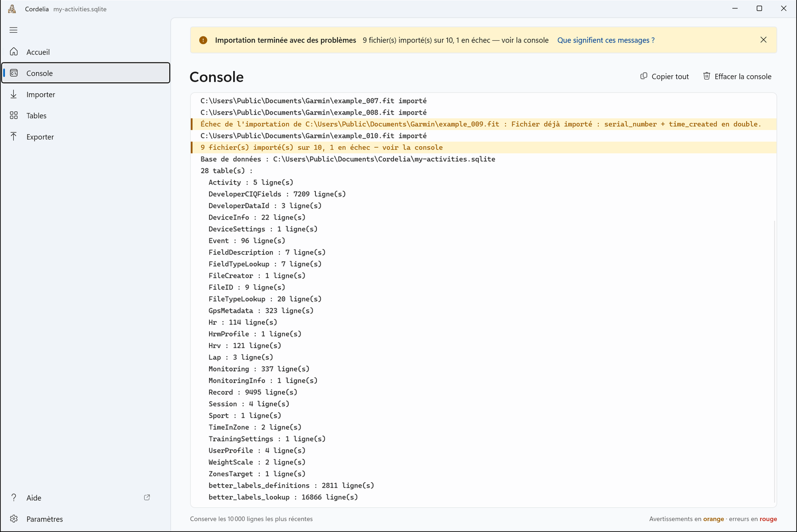Maximize the Cordelia window
Screen dimensions: 797x532
pyautogui.click(x=759, y=8)
